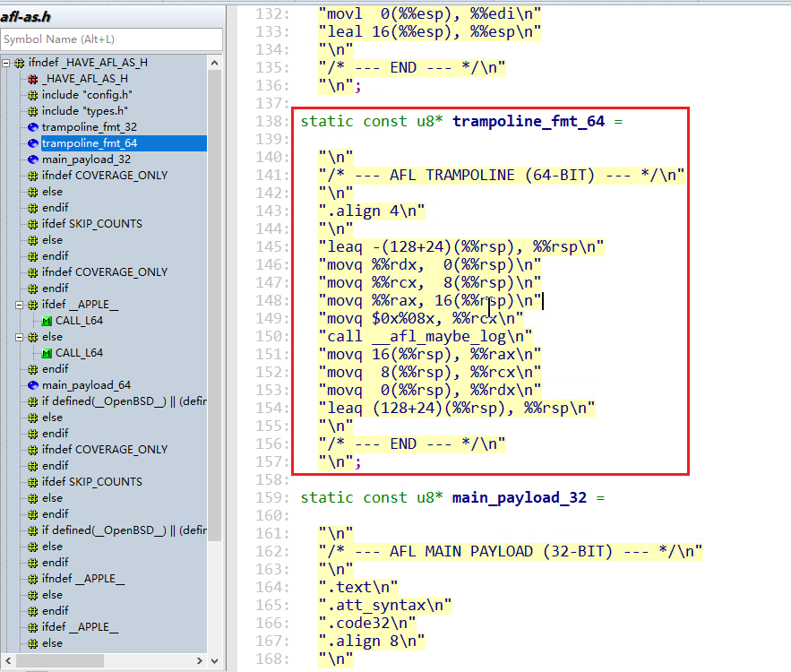Click the symbol panel scroll up arrow
Viewport: 791px width, 672px height.
click(x=214, y=63)
